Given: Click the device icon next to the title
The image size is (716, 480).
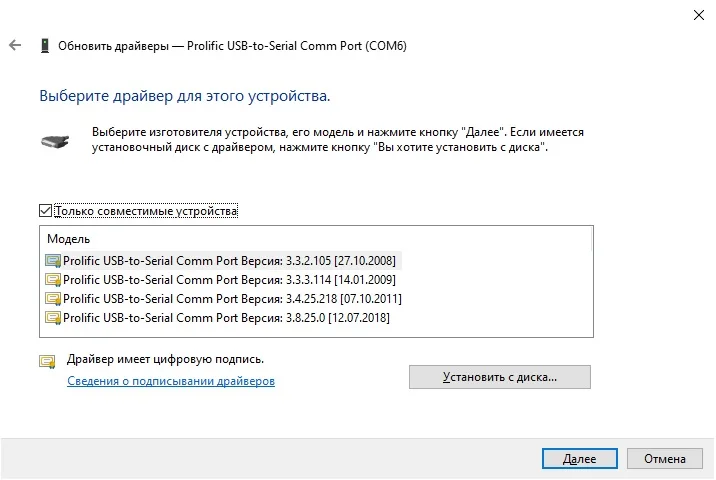Looking at the screenshot, I should point(45,46).
